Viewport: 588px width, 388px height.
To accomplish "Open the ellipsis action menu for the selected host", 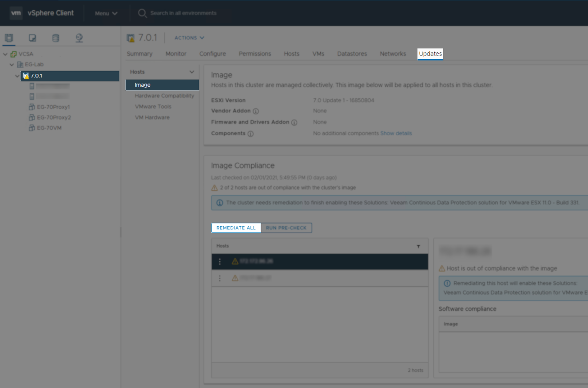I will pos(219,262).
